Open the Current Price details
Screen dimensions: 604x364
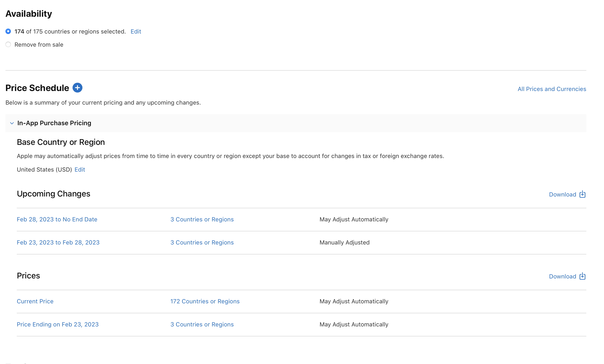point(35,301)
